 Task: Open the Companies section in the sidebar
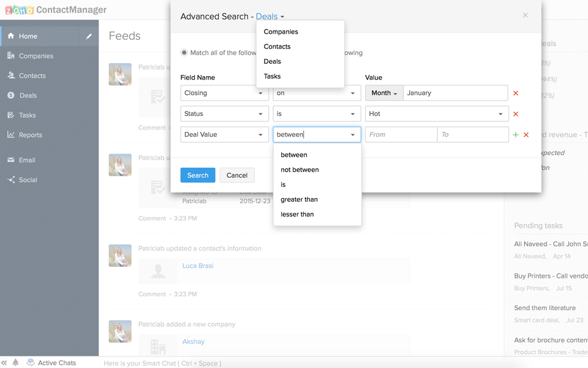coord(37,55)
